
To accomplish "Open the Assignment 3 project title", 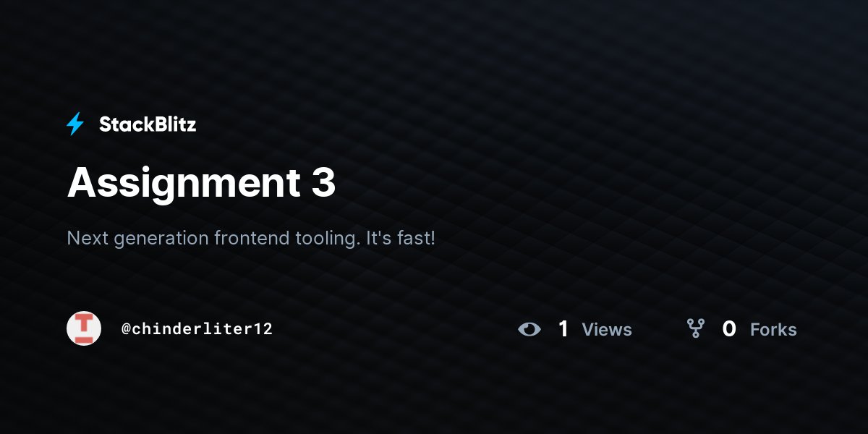I will coord(202,183).
